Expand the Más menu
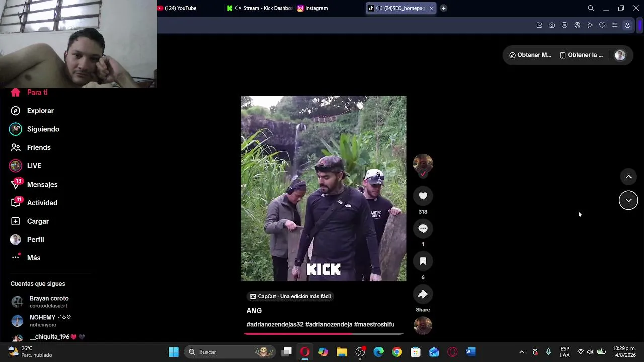 click(x=25, y=258)
